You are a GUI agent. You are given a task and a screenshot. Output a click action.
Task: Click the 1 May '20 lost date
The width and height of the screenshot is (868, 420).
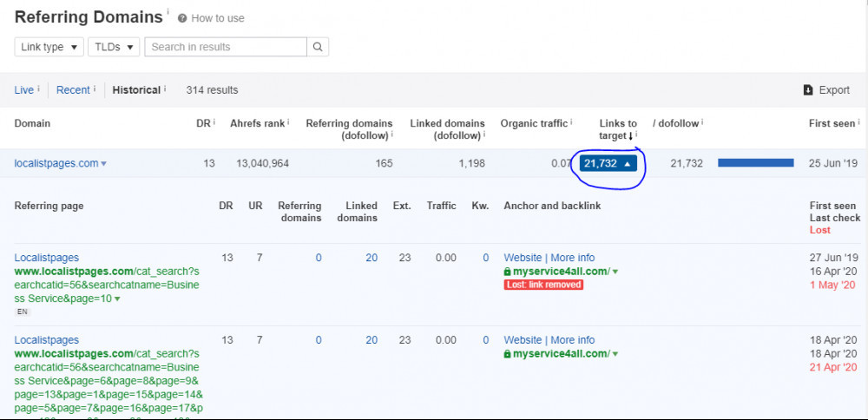coord(833,285)
